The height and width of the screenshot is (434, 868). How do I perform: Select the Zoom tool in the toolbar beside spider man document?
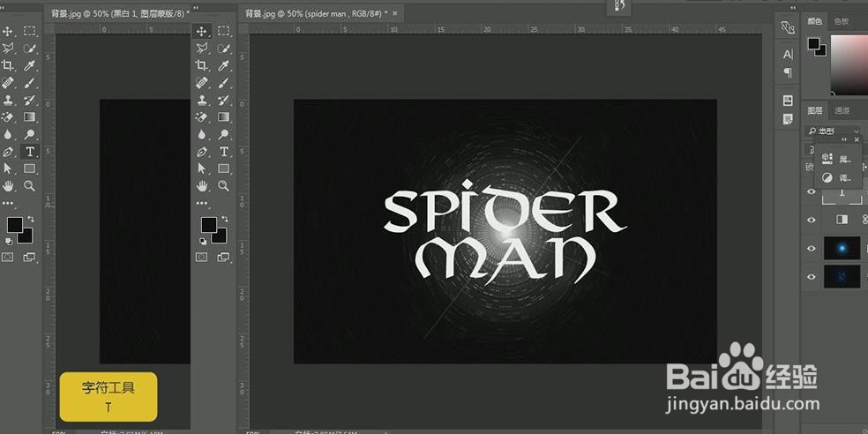click(224, 185)
